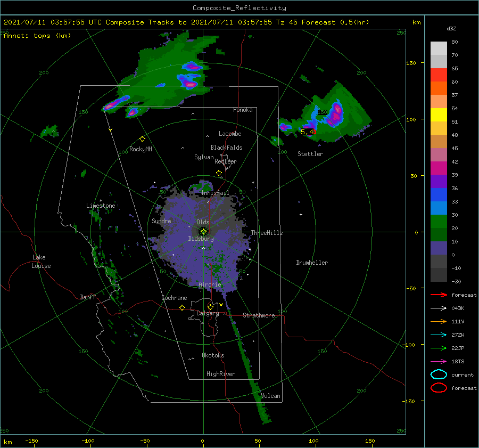
Task: Click the Annot: tops (km) text
Action: click(37, 36)
